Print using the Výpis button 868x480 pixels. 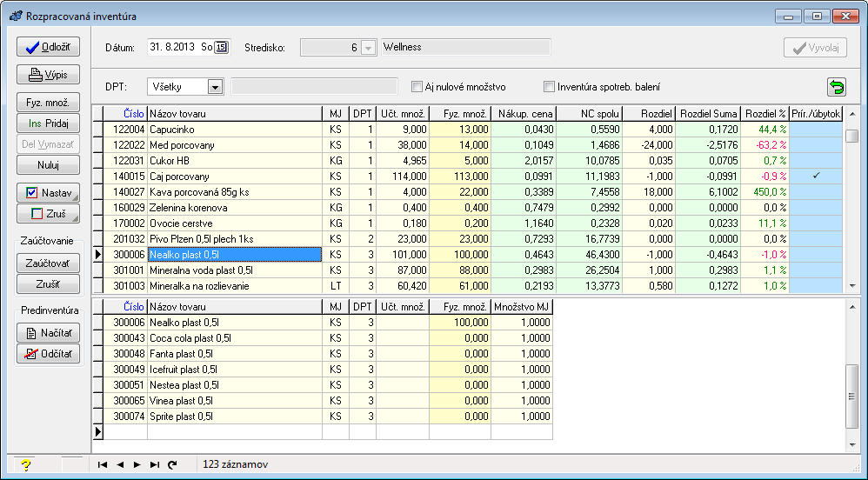(48, 74)
